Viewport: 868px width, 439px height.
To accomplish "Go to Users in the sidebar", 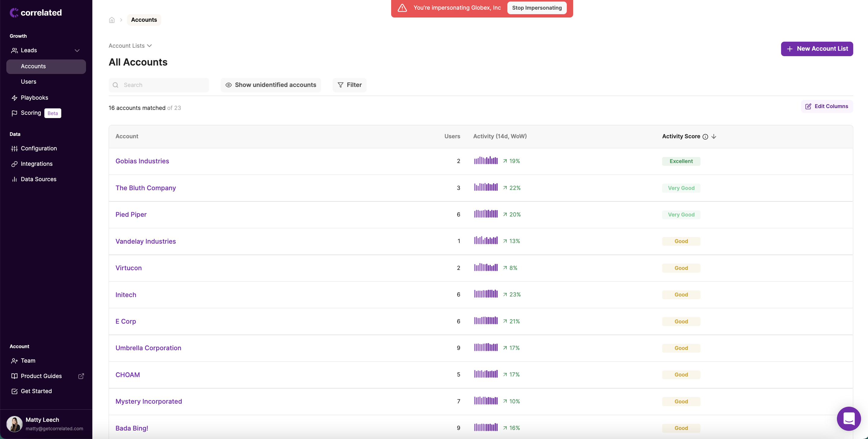I will click(x=29, y=82).
